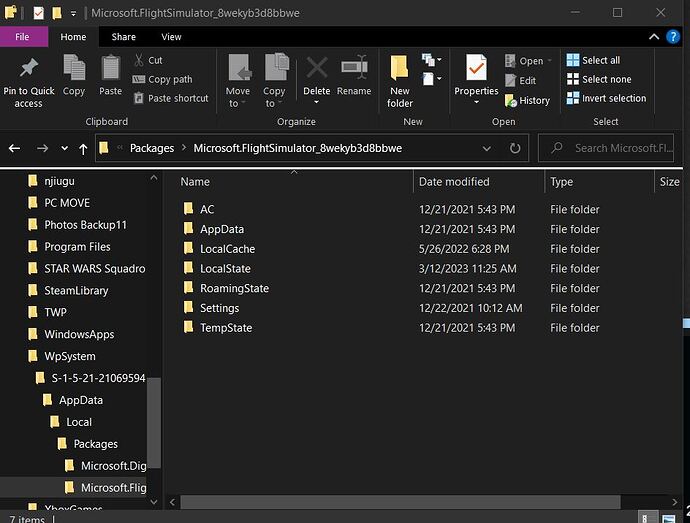This screenshot has width=690, height=523.
Task: Select STAR WARS Squadro folder in tree
Action: (95, 269)
